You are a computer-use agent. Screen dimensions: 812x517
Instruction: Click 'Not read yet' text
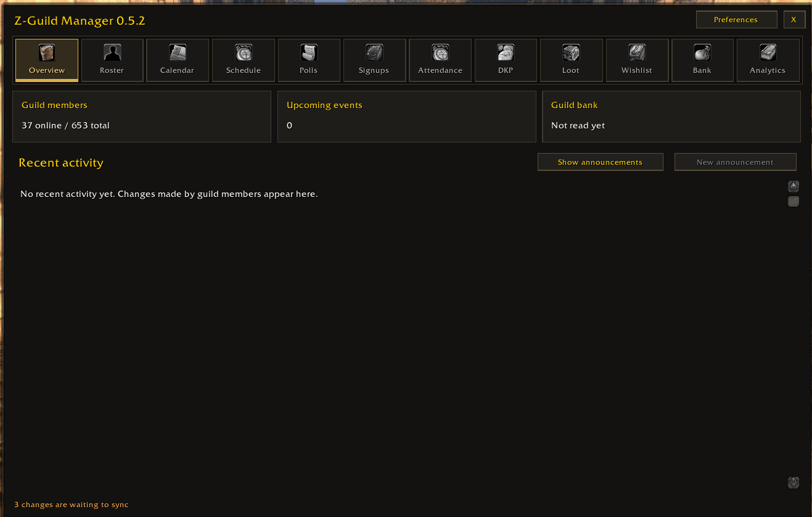pos(578,125)
